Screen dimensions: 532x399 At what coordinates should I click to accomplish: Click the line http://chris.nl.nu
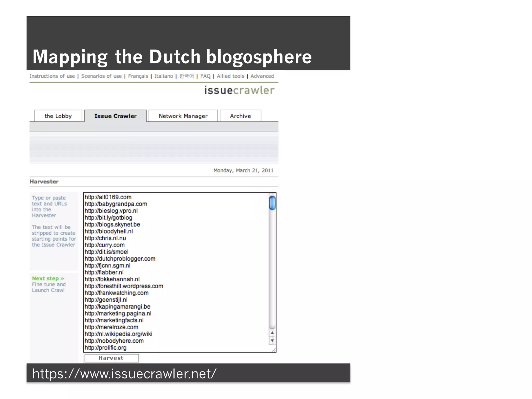pos(105,238)
